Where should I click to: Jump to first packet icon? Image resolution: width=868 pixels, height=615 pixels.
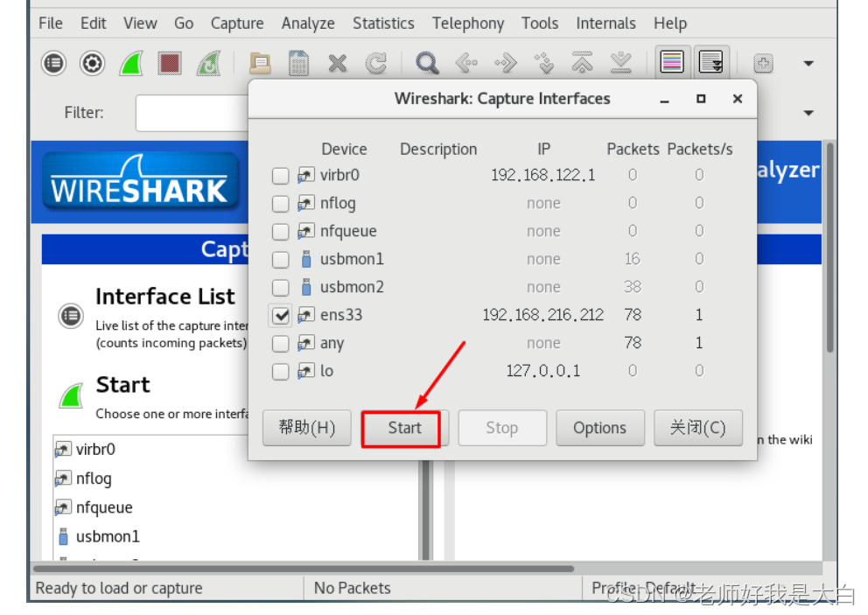(x=583, y=63)
